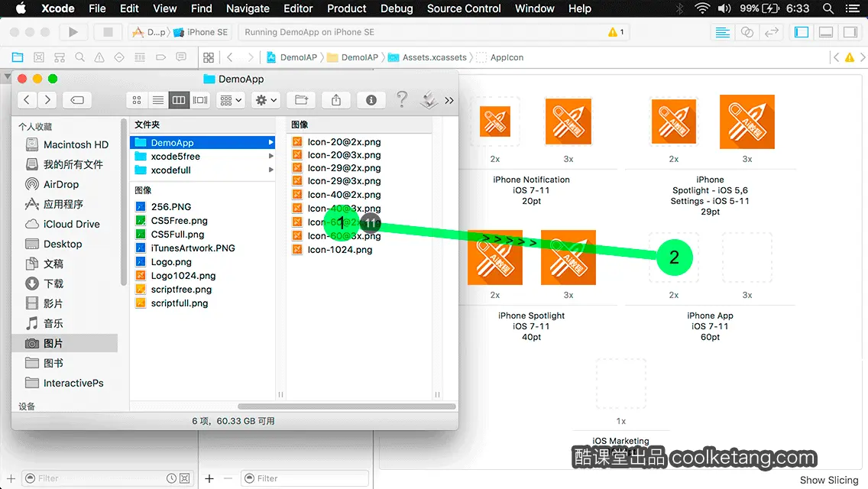
Task: Select iPhone SE run destination
Action: 200,32
